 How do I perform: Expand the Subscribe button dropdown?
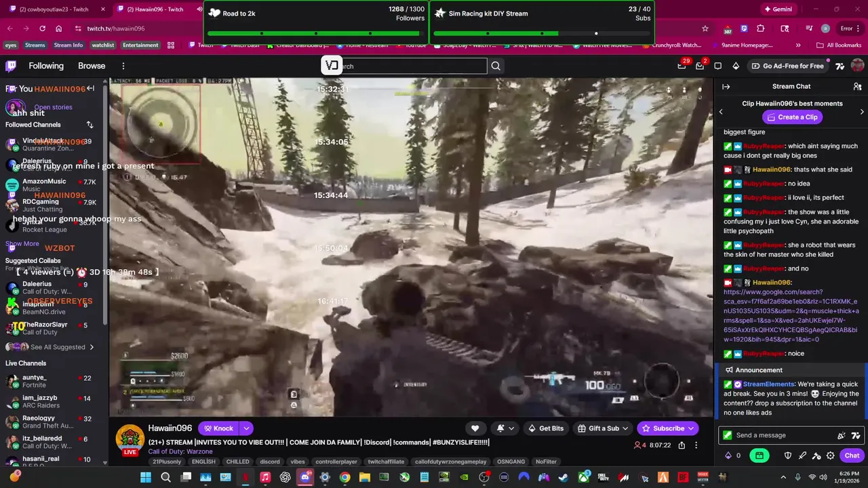691,428
